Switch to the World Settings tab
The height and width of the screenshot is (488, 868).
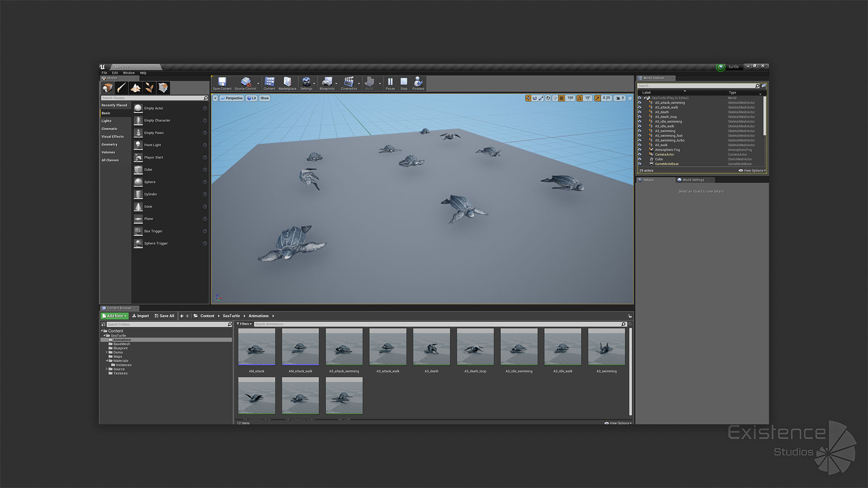point(693,180)
